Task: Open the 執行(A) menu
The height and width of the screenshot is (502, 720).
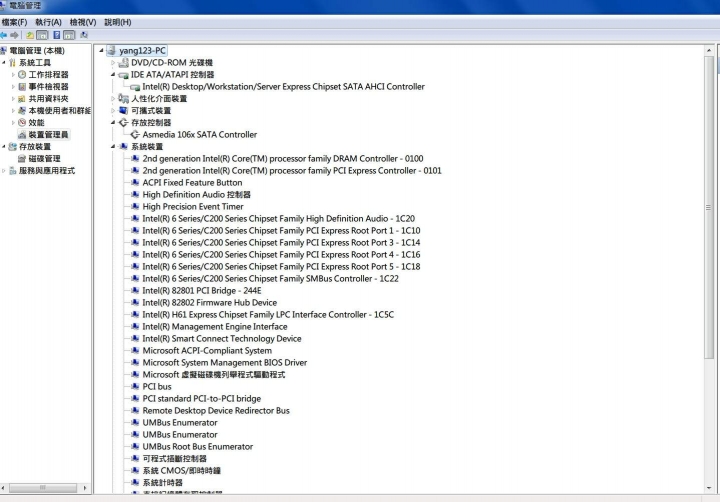Action: coord(48,22)
